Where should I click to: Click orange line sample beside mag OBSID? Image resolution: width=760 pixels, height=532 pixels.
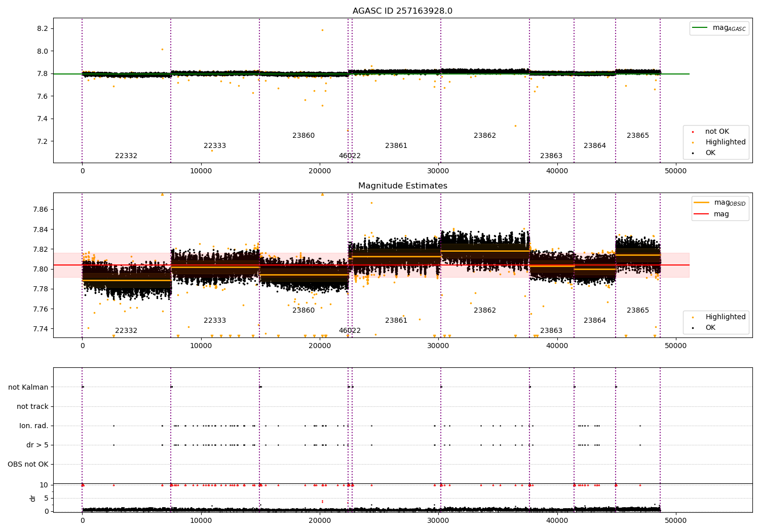click(x=701, y=203)
